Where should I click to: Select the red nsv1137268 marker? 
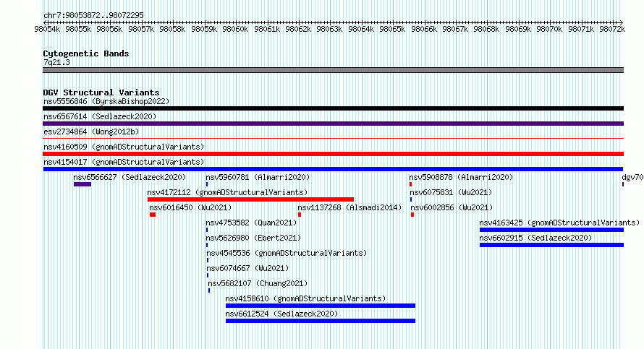[x=300, y=215]
